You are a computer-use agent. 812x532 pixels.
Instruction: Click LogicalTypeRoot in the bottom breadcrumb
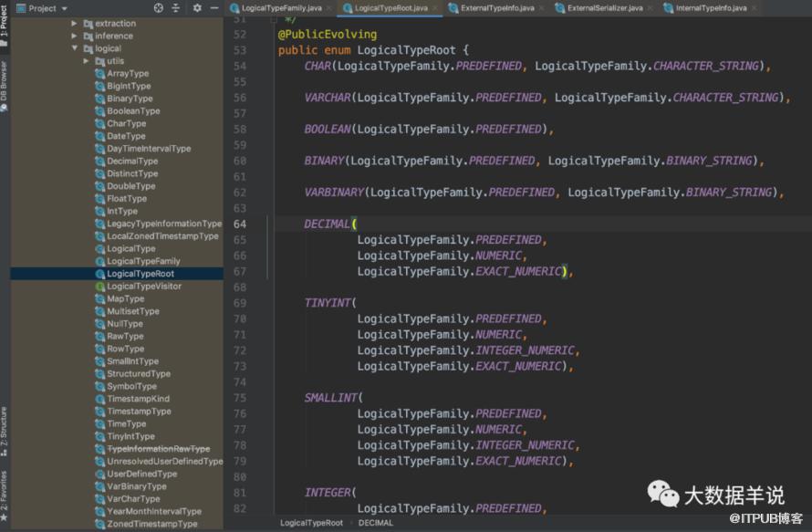pos(311,523)
